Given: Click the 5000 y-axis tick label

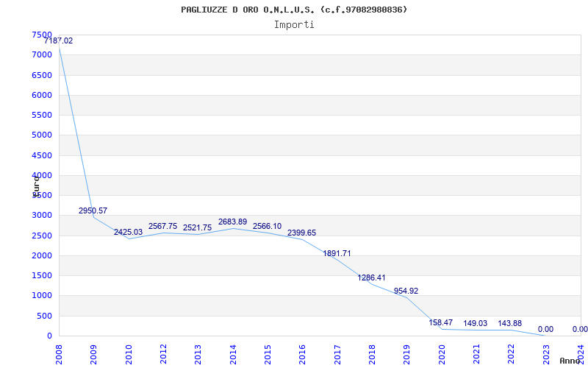Looking at the screenshot, I should click(42, 135).
